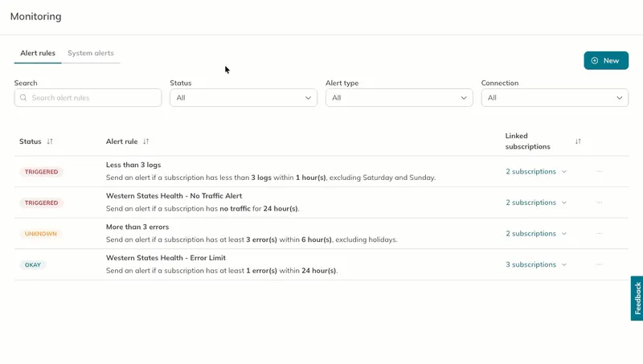643x364 pixels.
Task: Expand subscriptions chevron for More than 3 errors
Action: (564, 234)
